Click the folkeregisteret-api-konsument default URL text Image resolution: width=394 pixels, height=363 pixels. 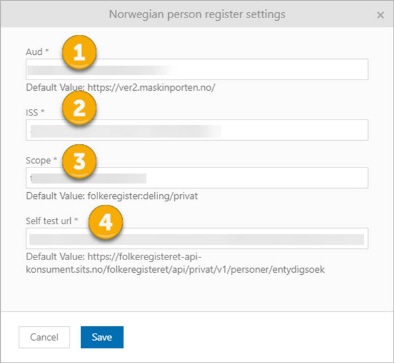175,263
